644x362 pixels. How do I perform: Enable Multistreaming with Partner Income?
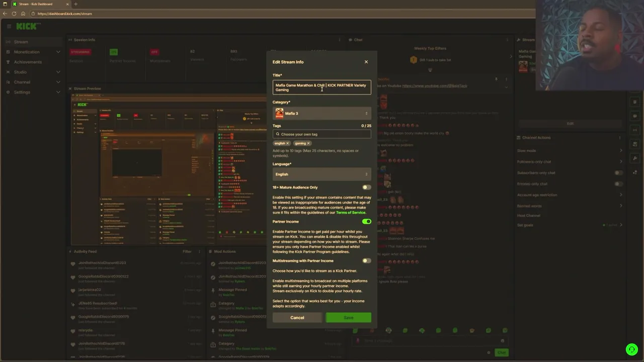(x=366, y=261)
